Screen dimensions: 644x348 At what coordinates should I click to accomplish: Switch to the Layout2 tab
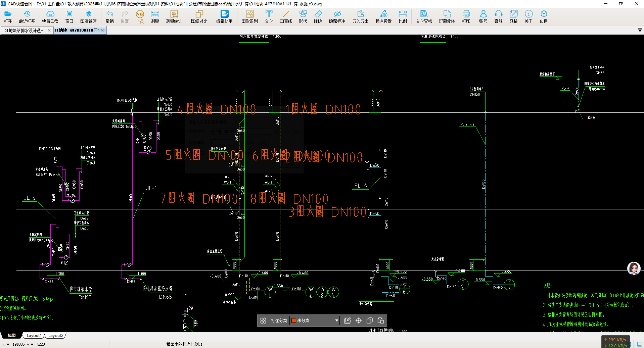[55, 335]
